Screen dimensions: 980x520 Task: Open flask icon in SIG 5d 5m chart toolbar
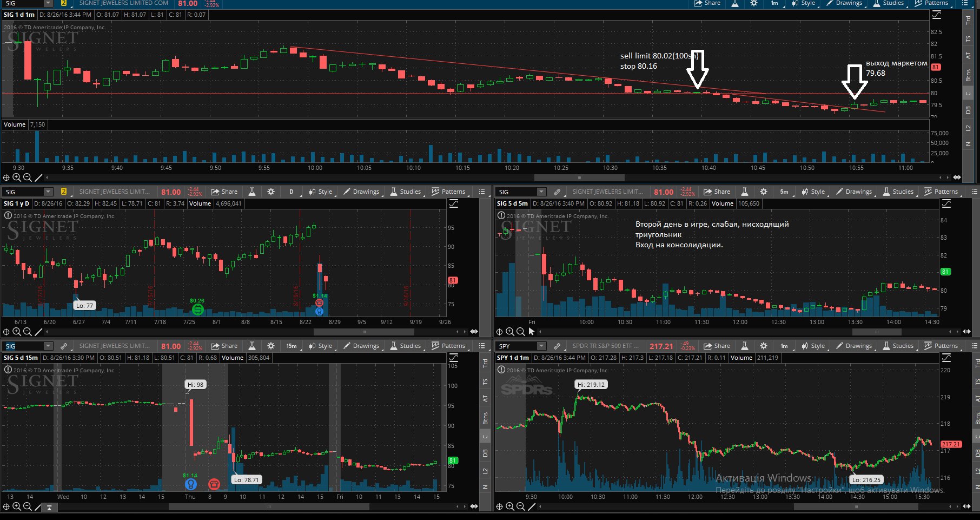coord(745,192)
